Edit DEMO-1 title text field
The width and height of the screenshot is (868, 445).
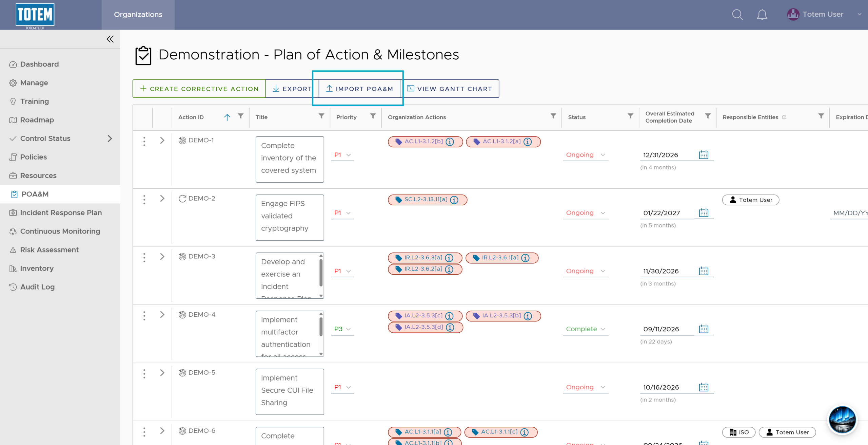(290, 159)
